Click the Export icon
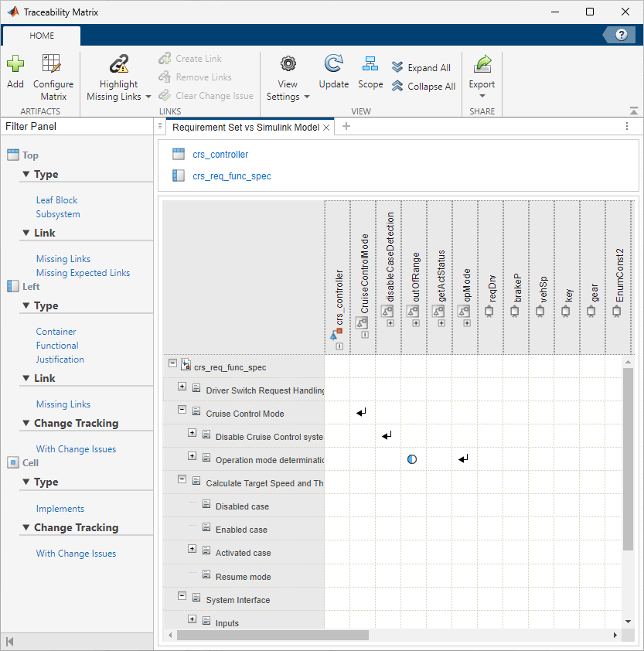644x651 pixels. click(482, 63)
